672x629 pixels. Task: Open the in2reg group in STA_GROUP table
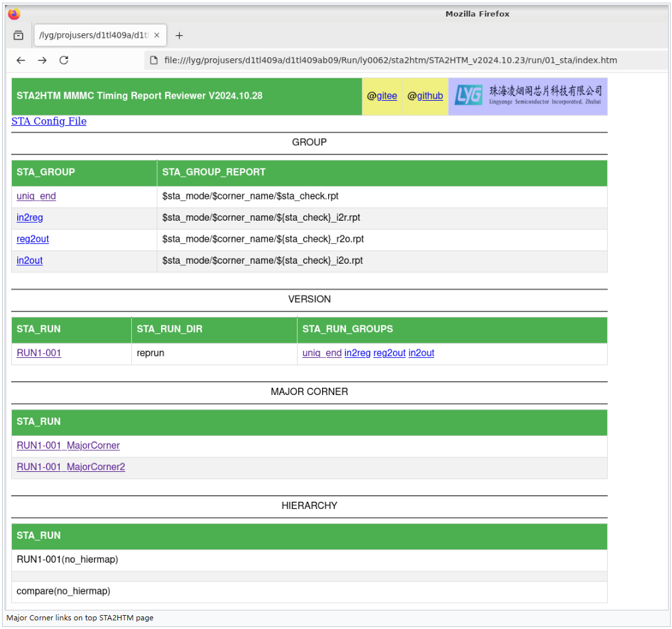click(x=30, y=217)
